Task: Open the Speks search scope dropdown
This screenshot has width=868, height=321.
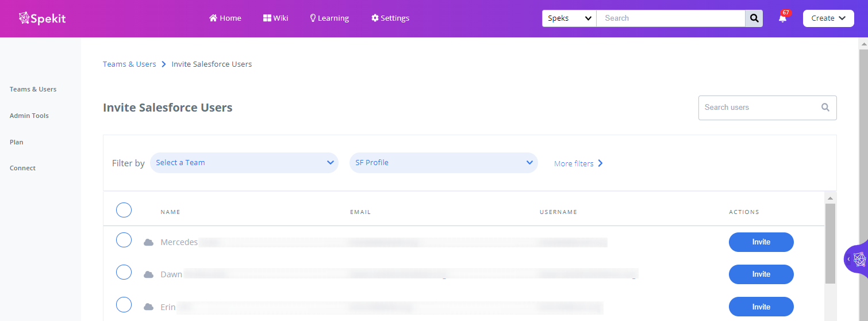Action: 570,18
